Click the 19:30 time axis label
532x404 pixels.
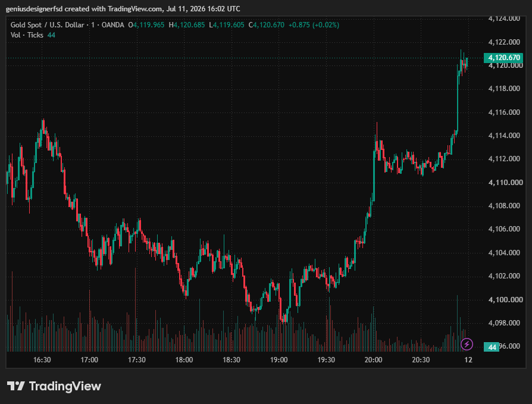pos(326,360)
